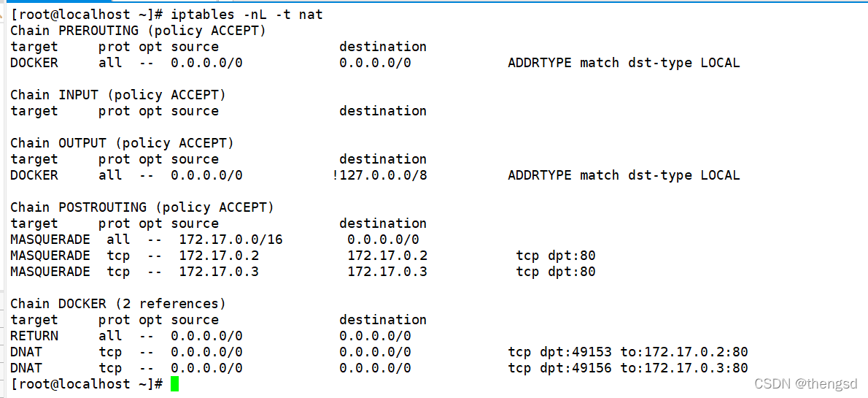Image resolution: width=868 pixels, height=398 pixels.
Task: Select 'Chain OUTPUT (policy ACCEPT)' heading
Action: [123, 143]
